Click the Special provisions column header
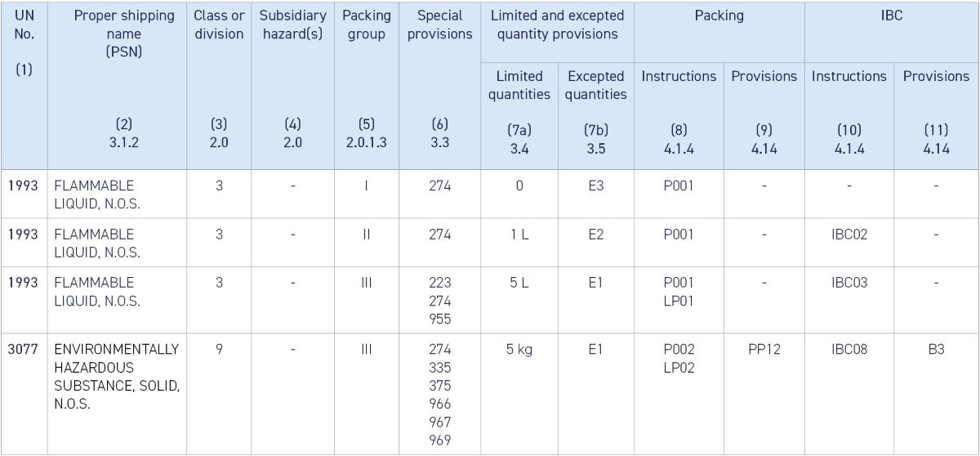Screen dimensions: 980x456 pos(439,25)
